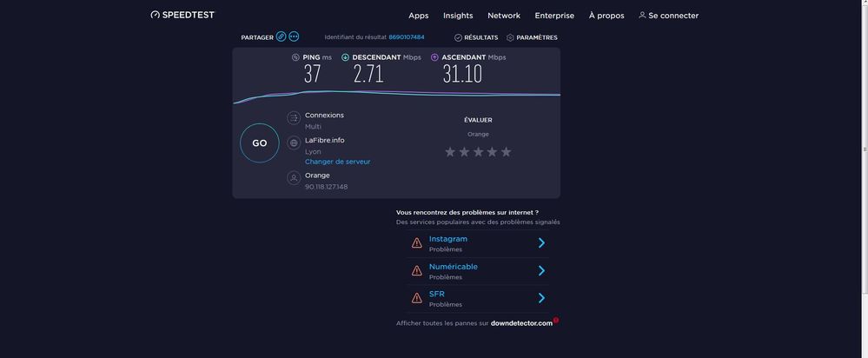Click the Paramètres gear icon

510,37
